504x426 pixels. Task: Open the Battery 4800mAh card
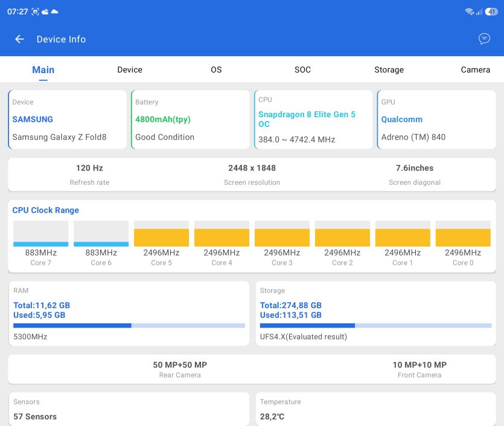(190, 120)
